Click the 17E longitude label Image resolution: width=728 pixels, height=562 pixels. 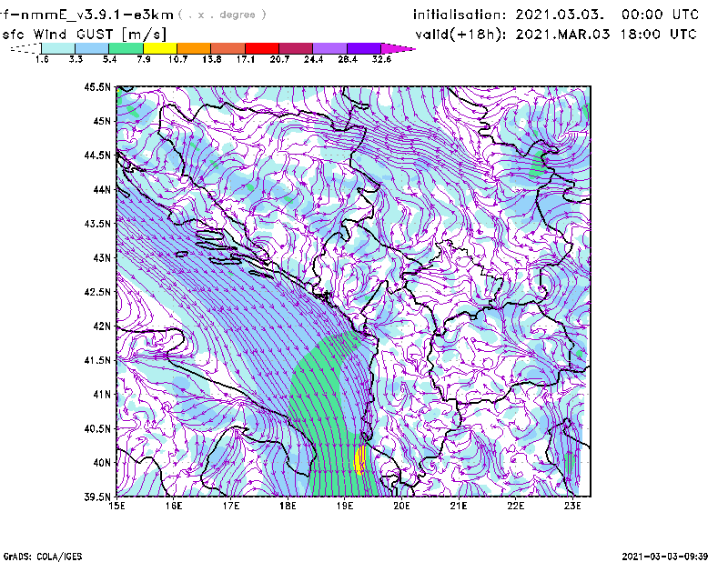(x=231, y=506)
